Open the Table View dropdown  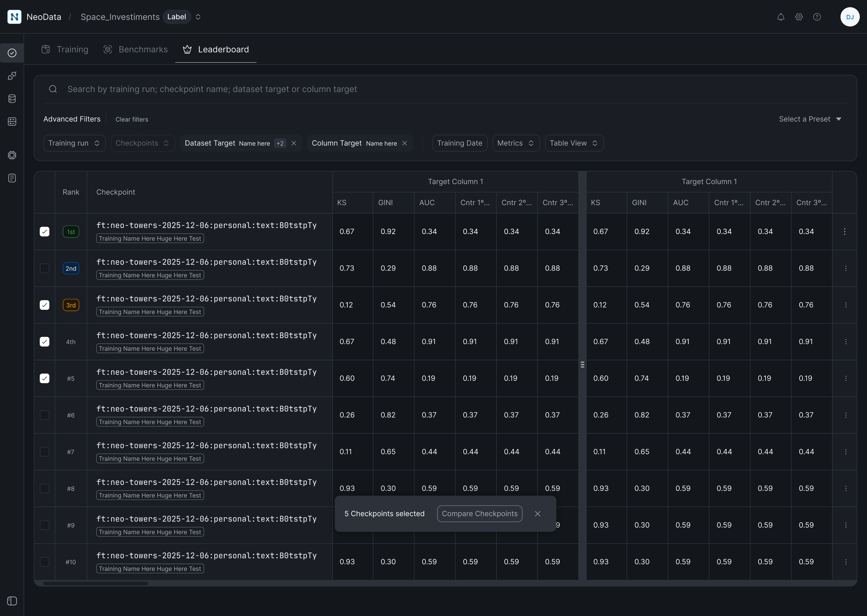click(574, 143)
